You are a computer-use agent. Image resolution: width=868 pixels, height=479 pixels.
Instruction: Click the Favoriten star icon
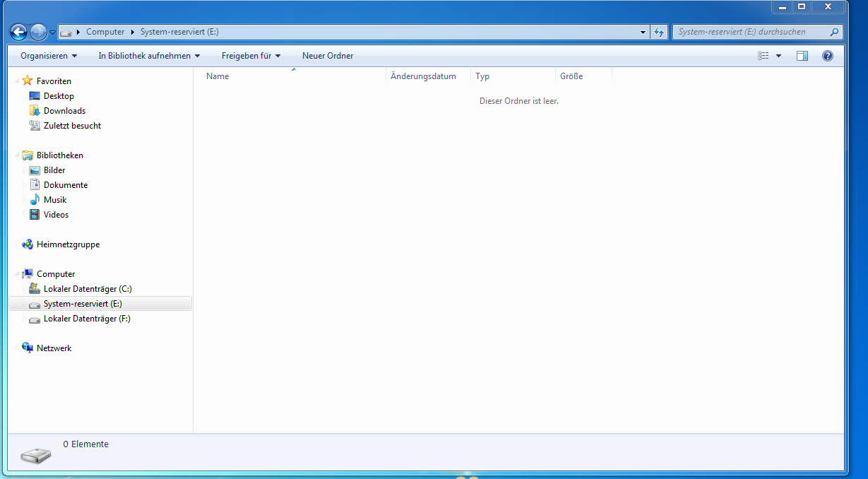tap(28, 81)
